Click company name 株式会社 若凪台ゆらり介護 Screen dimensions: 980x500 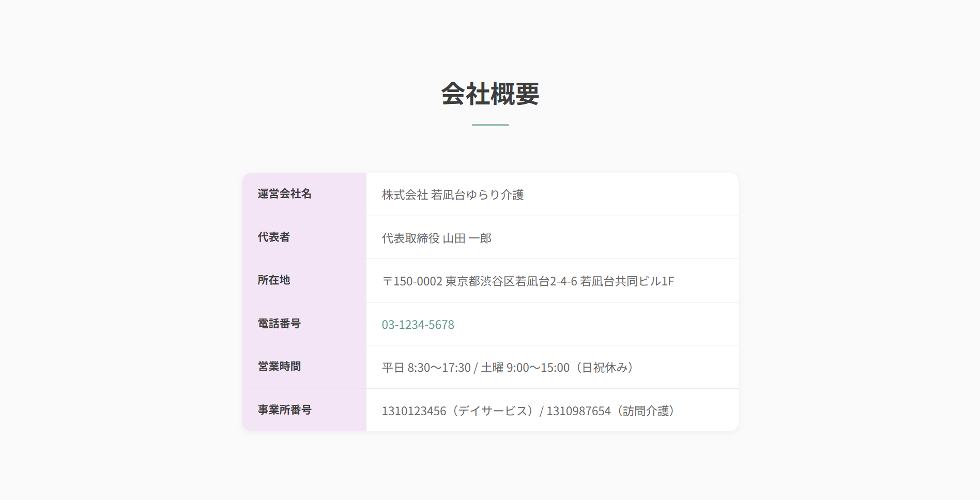tap(453, 195)
